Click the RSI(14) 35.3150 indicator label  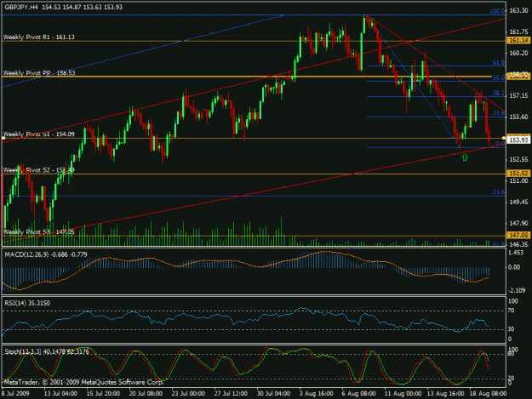click(x=27, y=303)
